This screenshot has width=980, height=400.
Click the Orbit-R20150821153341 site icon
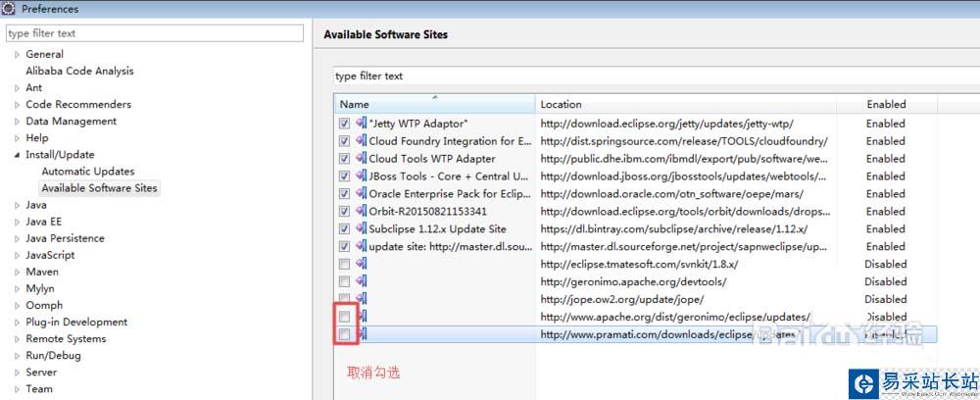tap(361, 212)
